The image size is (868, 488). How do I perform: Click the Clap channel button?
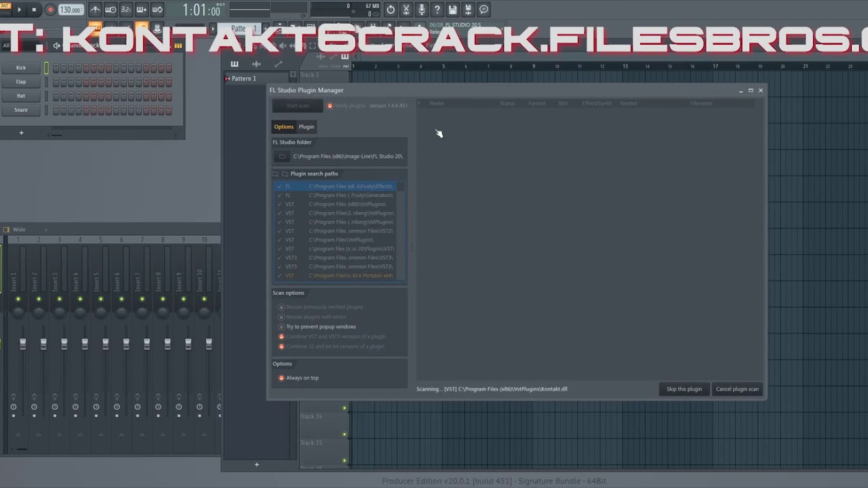21,82
